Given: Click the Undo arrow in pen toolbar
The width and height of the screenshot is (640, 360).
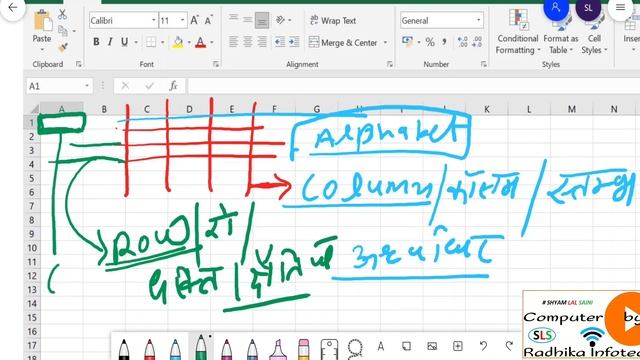Looking at the screenshot, I should (x=483, y=346).
